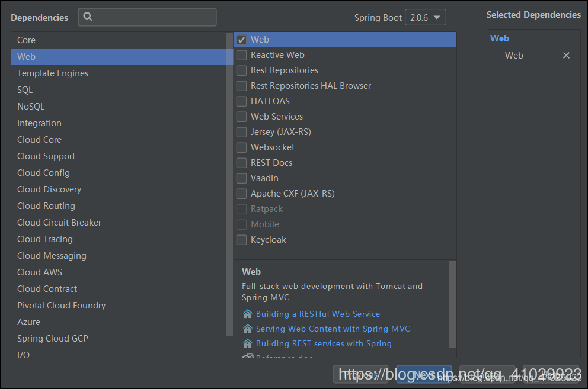Select the Cloud Config category
Image resolution: width=588 pixels, height=389 pixels.
tap(119, 173)
